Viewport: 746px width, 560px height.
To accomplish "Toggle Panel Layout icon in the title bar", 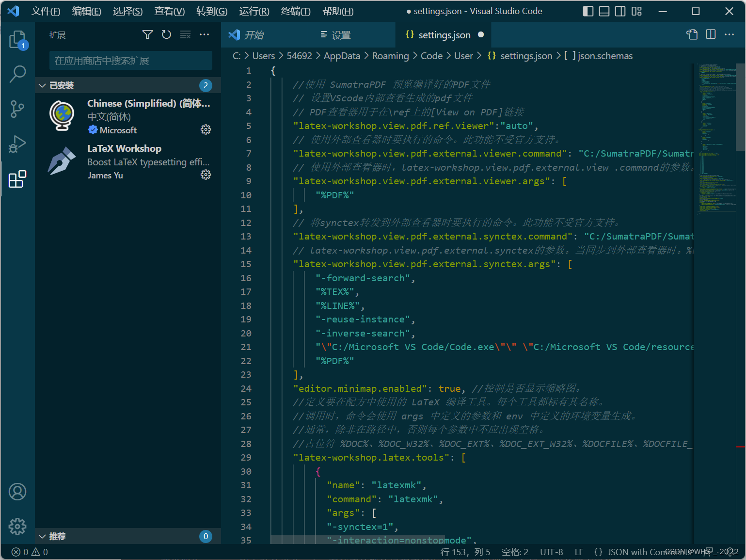I will click(604, 11).
